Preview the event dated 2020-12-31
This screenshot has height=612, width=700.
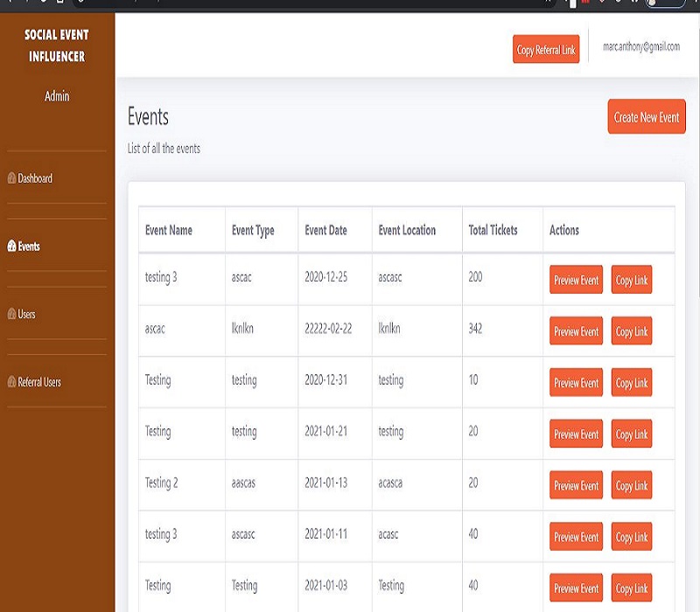[x=576, y=383]
